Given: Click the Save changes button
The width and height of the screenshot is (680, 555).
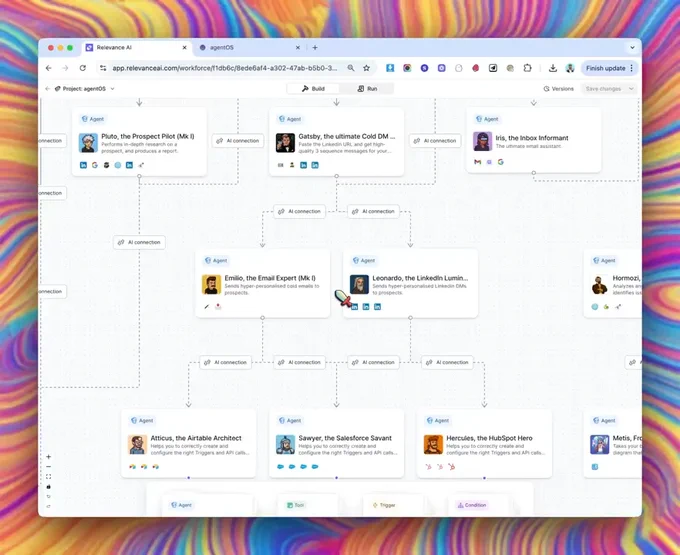Looking at the screenshot, I should tap(603, 88).
